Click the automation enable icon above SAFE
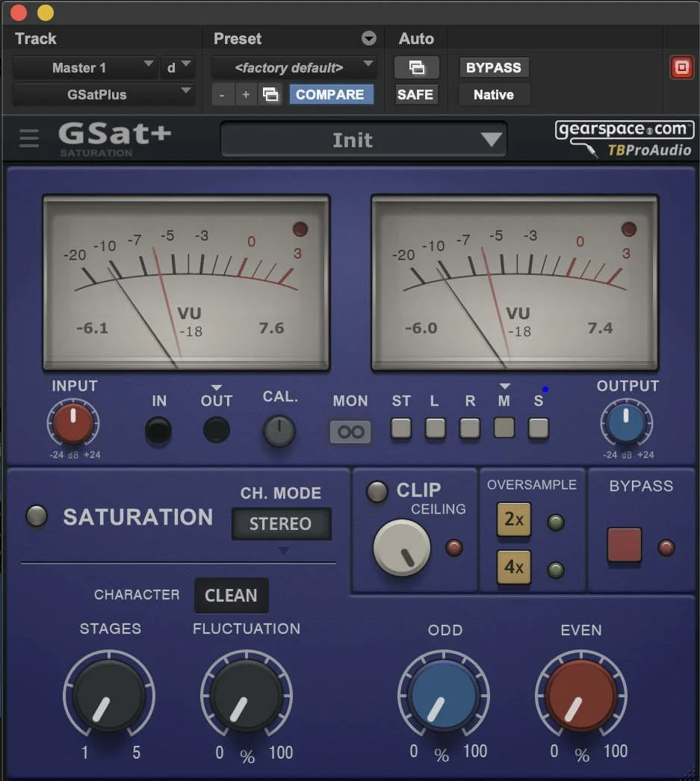700x781 pixels. tap(416, 67)
